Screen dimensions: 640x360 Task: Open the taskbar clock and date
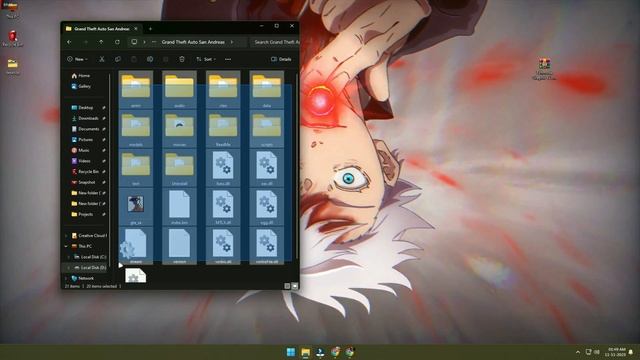click(x=616, y=352)
